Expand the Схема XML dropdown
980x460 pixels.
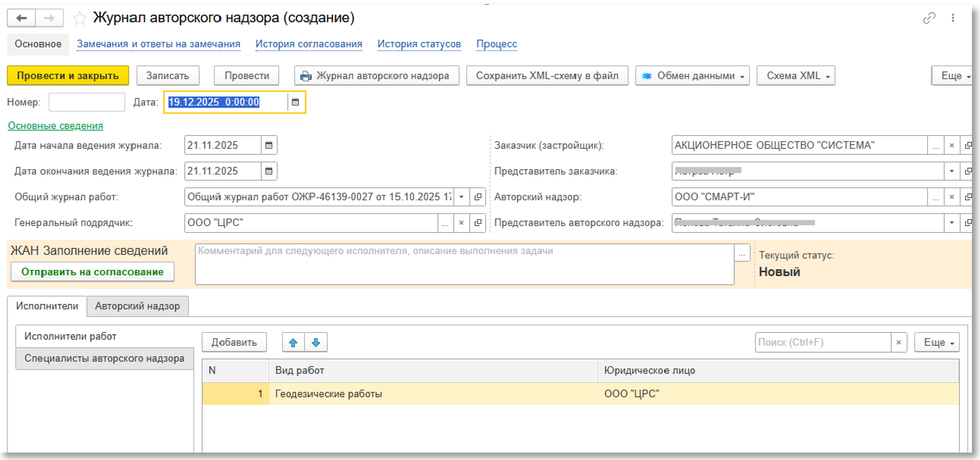tap(795, 76)
